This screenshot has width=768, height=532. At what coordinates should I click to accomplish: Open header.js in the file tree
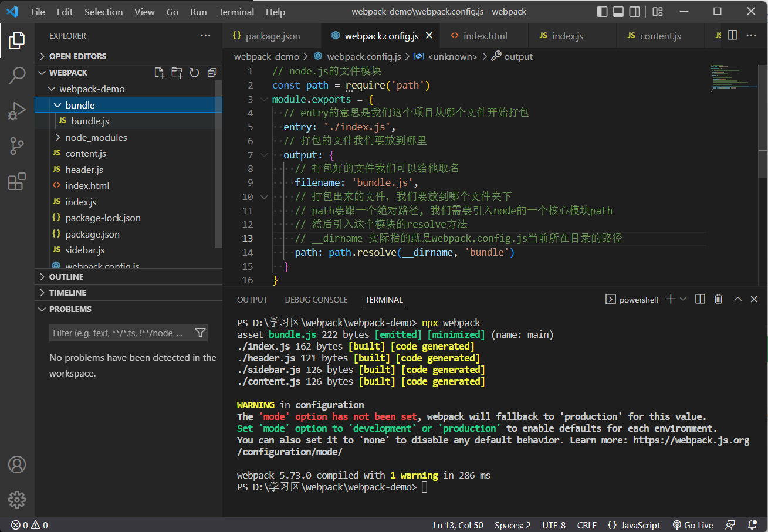coord(128,170)
